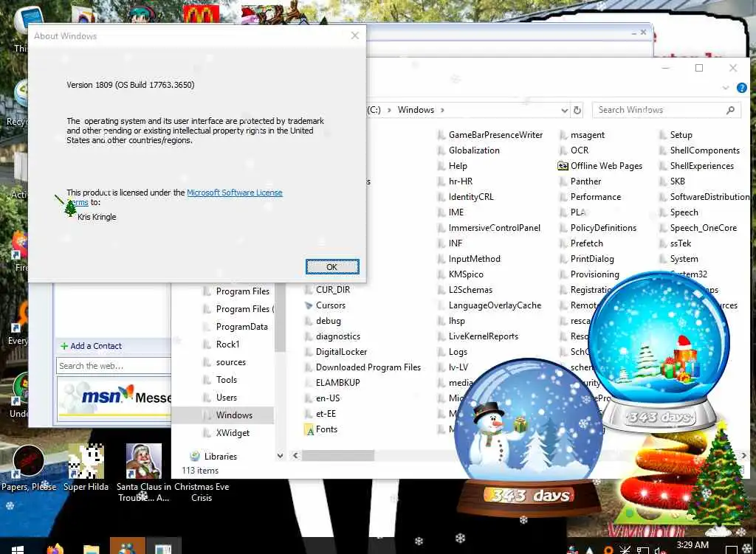This screenshot has height=554, width=756.
Task: Click the 3:29 AM taskbar clock
Action: 693,545
